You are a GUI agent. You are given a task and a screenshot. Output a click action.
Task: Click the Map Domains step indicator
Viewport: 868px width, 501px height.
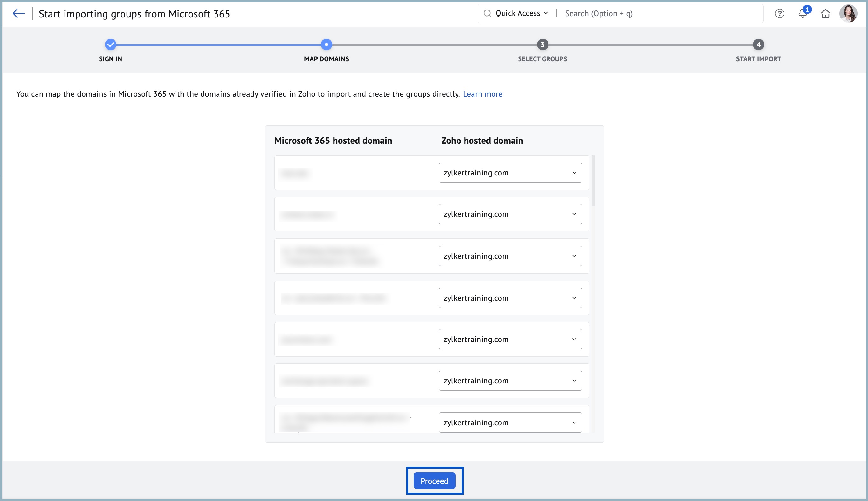click(326, 45)
